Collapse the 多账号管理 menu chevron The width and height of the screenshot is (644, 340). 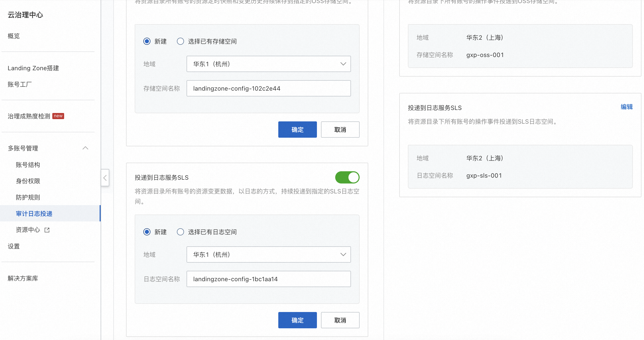click(x=85, y=148)
